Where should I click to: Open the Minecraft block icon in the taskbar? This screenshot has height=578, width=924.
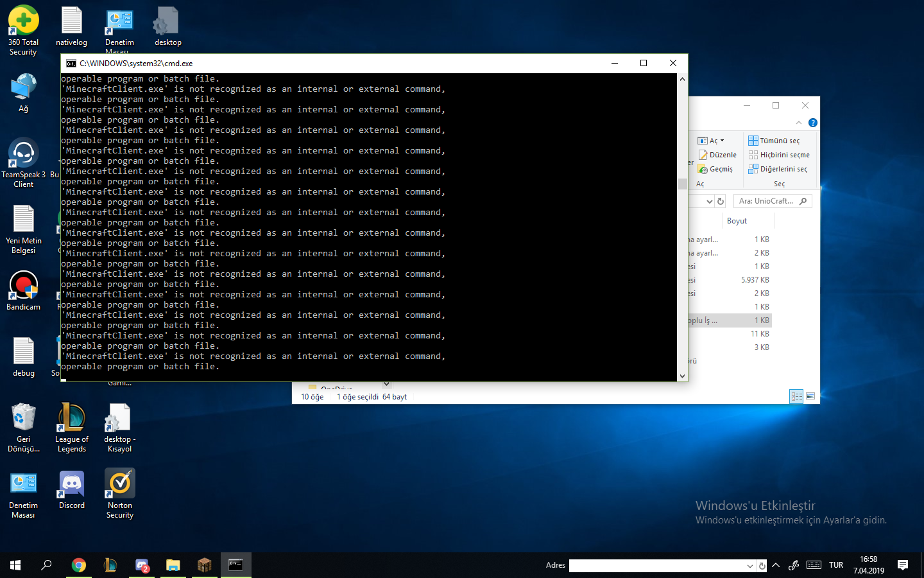tap(205, 565)
